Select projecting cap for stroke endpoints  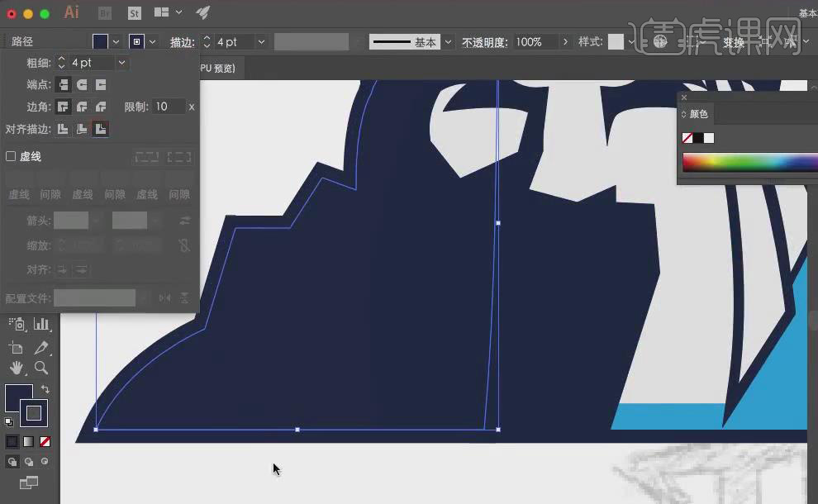click(x=101, y=84)
